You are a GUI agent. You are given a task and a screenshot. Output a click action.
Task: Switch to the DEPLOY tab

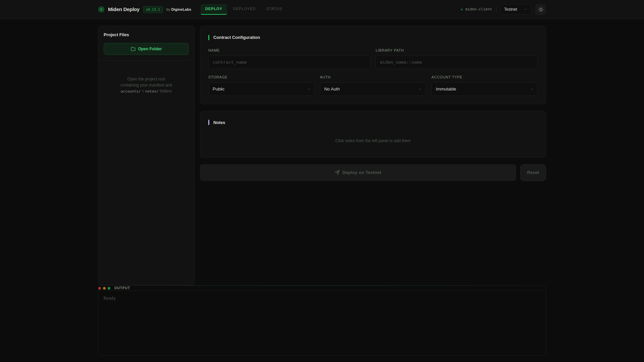pyautogui.click(x=214, y=9)
